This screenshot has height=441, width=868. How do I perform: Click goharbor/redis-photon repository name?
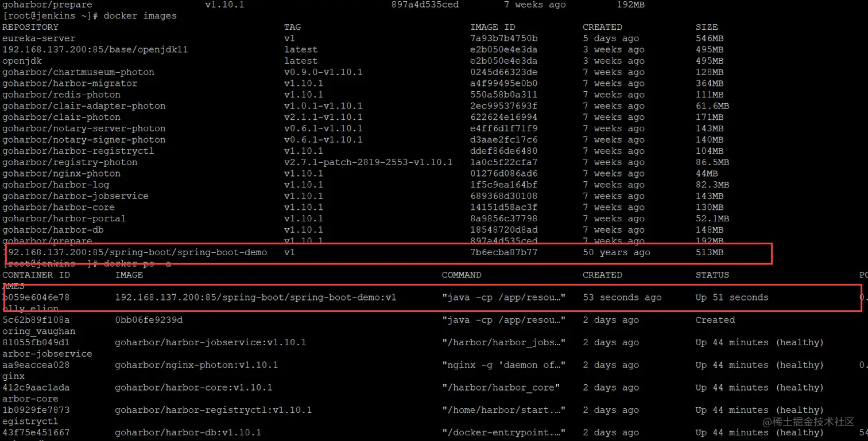click(x=61, y=95)
